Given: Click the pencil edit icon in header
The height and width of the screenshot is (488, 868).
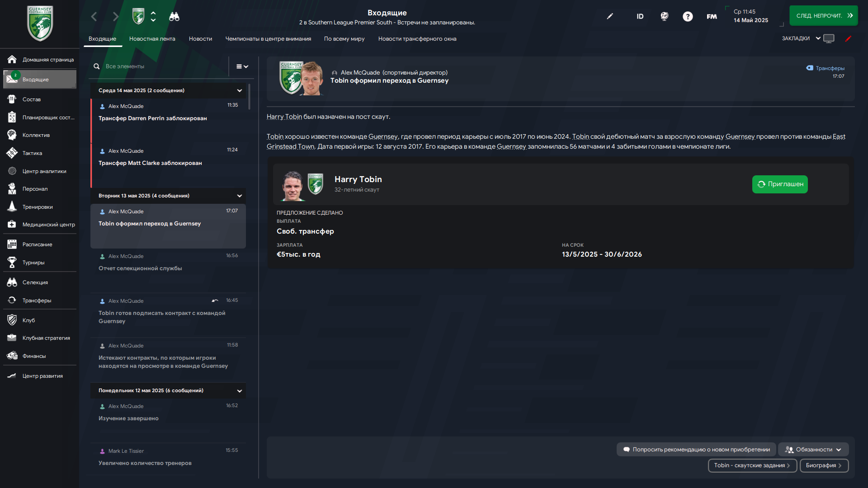Looking at the screenshot, I should pos(610,16).
